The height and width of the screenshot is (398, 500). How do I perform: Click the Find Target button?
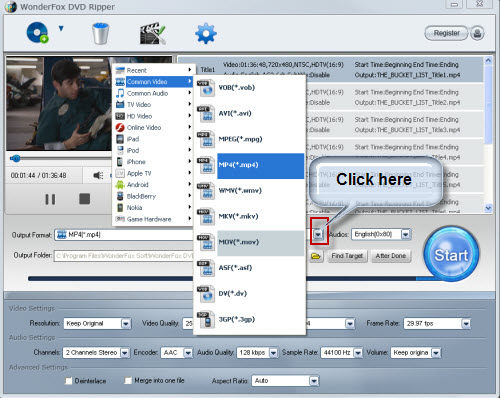coord(347,256)
